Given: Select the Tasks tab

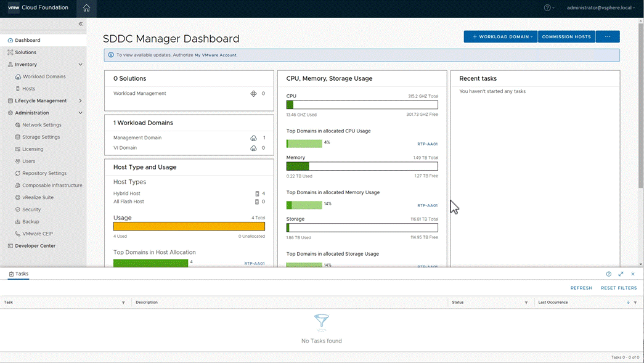Looking at the screenshot, I should coord(18,274).
